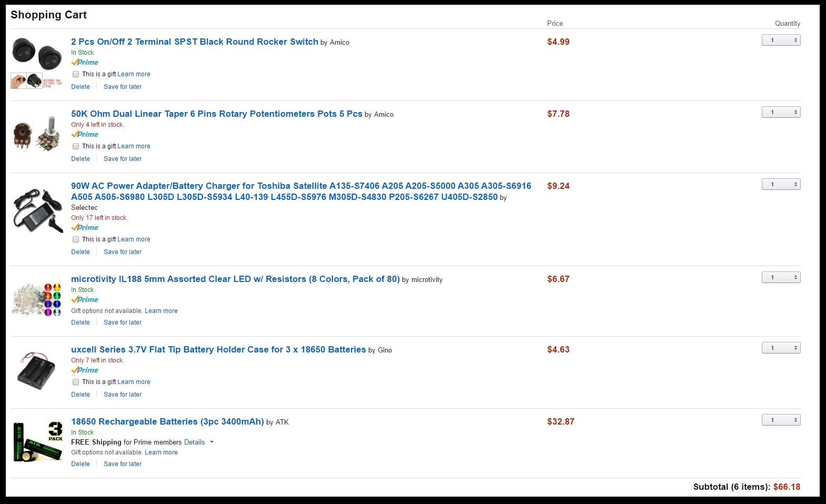Click the $66.18 subtotal amount

click(787, 487)
